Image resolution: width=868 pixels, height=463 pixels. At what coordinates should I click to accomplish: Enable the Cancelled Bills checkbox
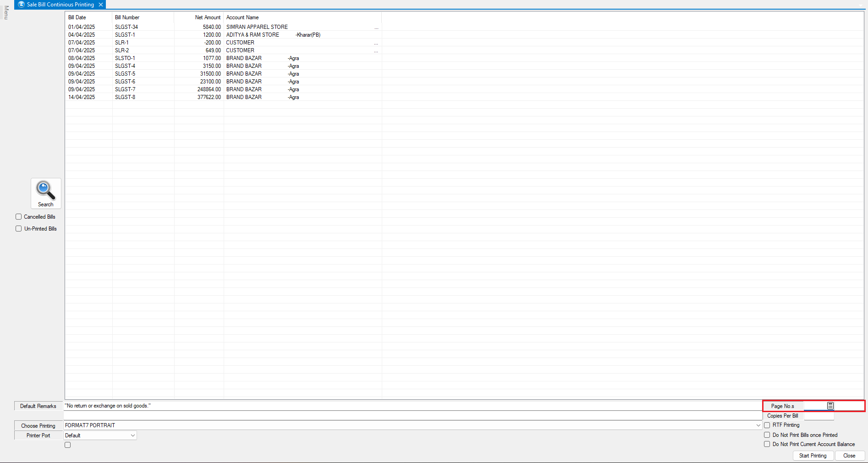[x=19, y=217]
